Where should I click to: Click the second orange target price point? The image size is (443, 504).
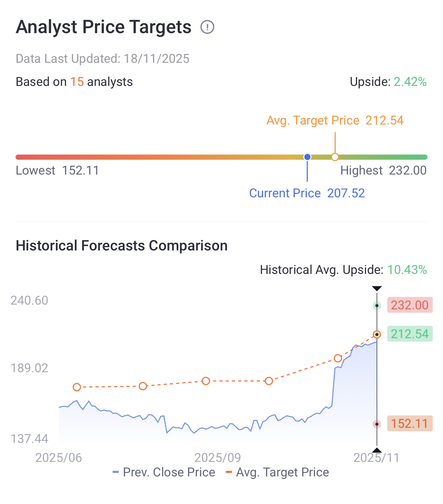point(143,386)
